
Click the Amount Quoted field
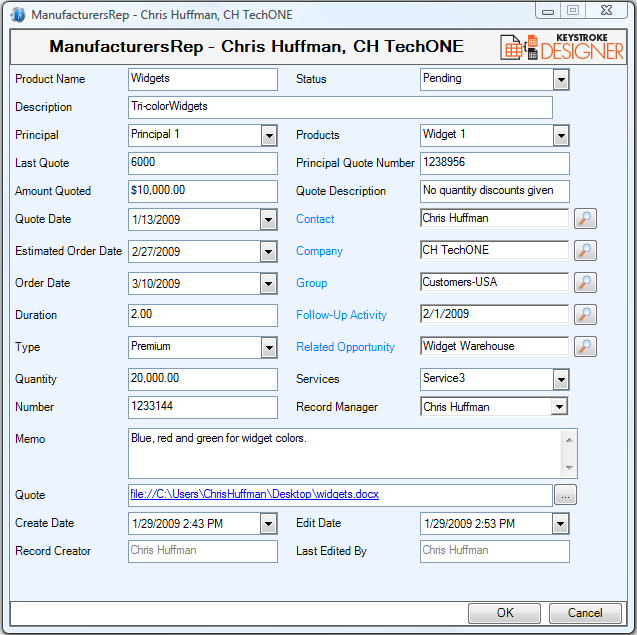click(203, 191)
